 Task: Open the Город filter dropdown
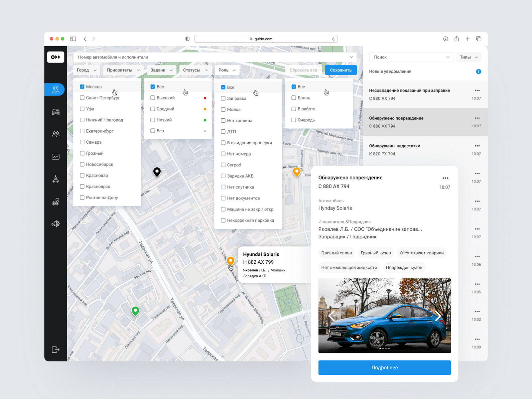(x=86, y=70)
